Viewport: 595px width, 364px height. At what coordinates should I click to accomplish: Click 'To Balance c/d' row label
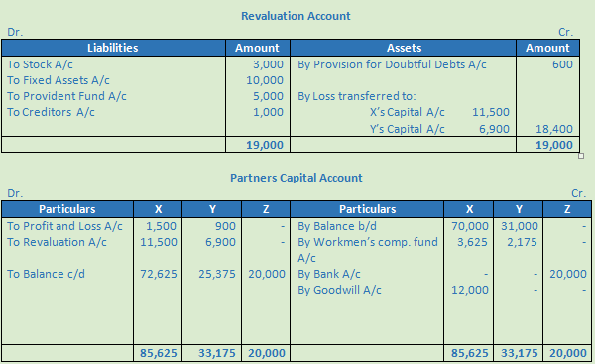[46, 274]
